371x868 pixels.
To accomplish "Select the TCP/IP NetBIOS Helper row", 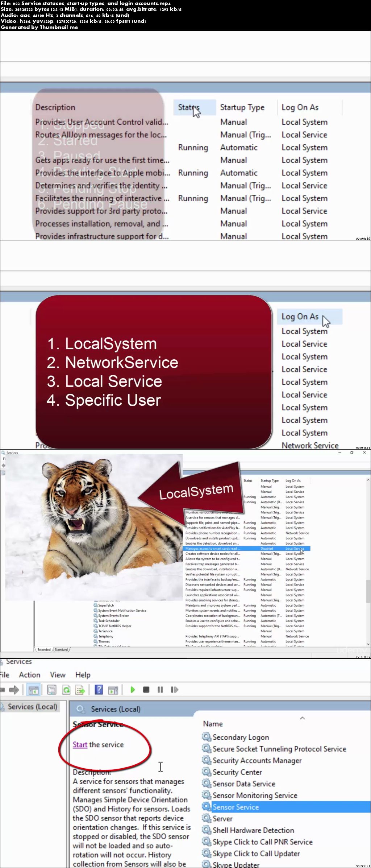I will point(115,626).
